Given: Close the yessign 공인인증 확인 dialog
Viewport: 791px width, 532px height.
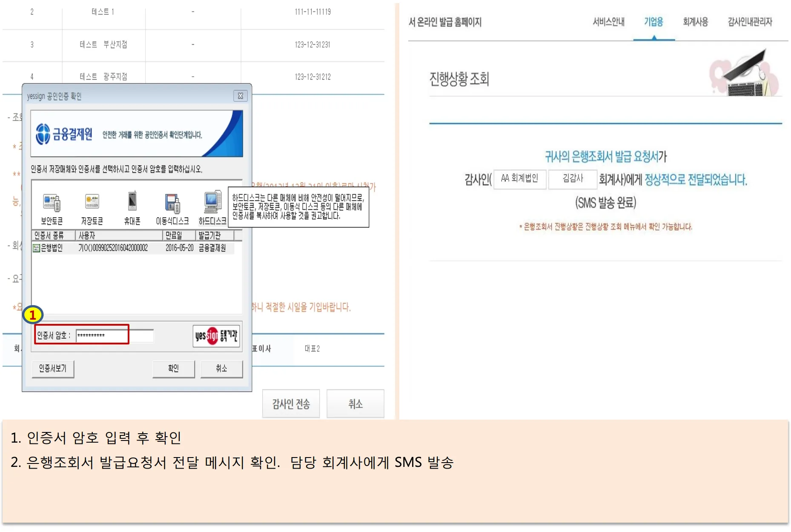Looking at the screenshot, I should tap(240, 96).
